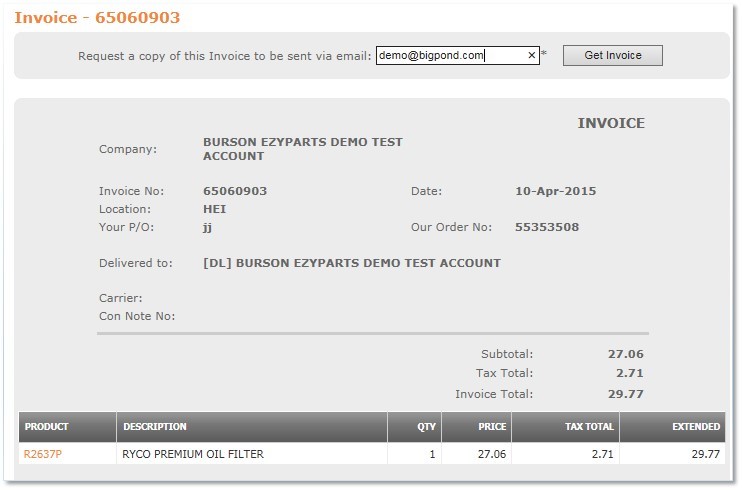Viewport: 742px width, 490px height.
Task: Click the Invoice - 65060903 page heading
Action: click(97, 18)
